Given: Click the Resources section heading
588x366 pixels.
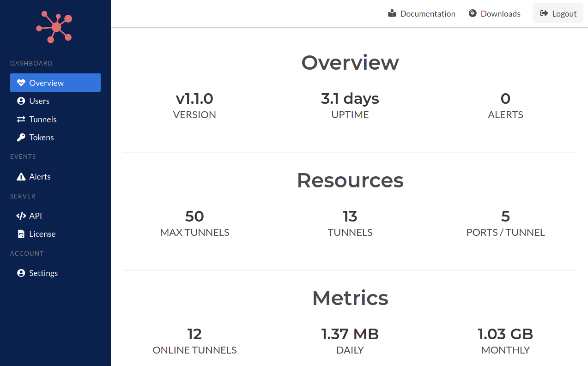Looking at the screenshot, I should point(350,180).
